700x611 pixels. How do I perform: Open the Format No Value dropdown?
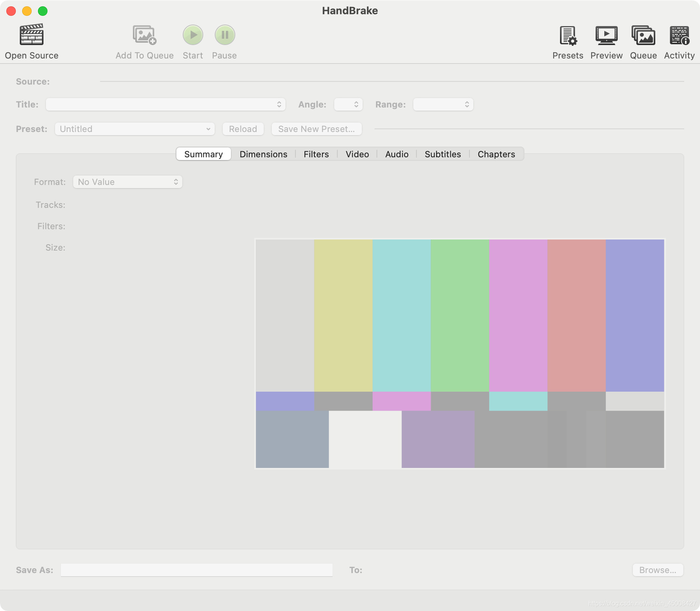[128, 182]
